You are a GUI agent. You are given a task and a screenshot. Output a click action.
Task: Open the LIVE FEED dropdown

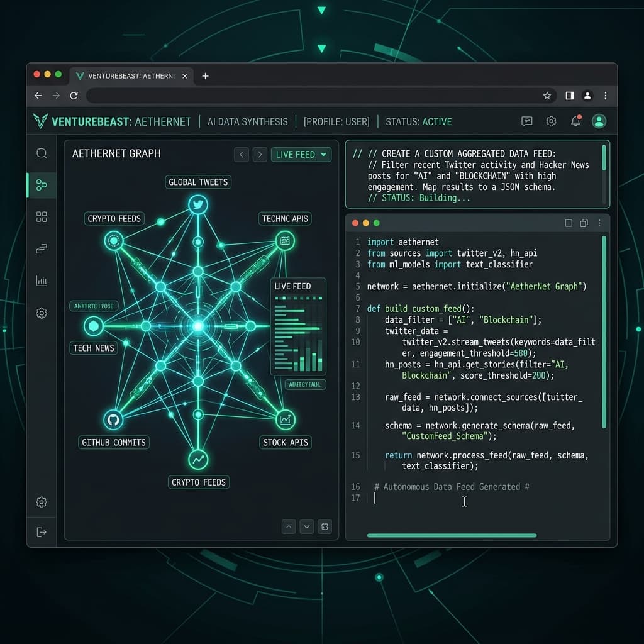coord(301,155)
